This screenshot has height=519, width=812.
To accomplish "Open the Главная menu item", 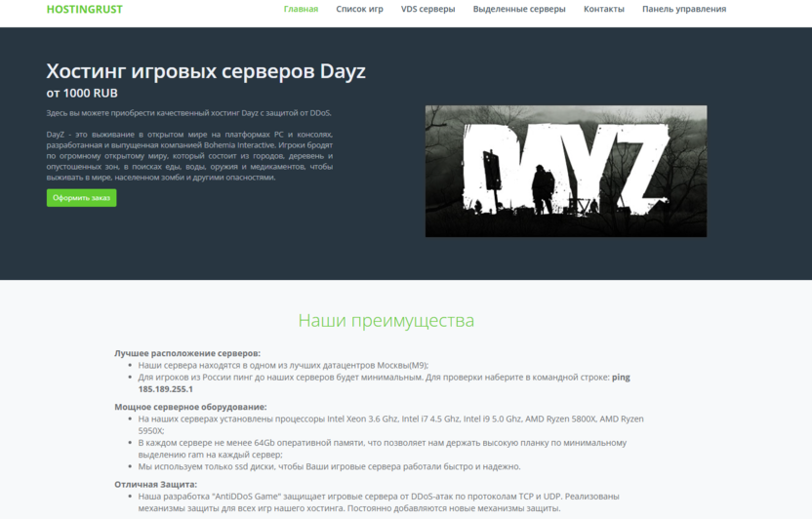I will pos(301,9).
